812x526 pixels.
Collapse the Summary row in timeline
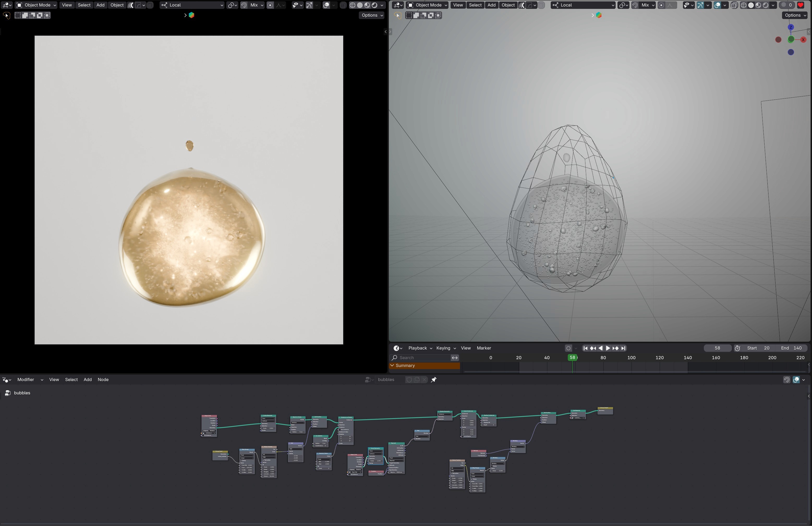click(392, 366)
